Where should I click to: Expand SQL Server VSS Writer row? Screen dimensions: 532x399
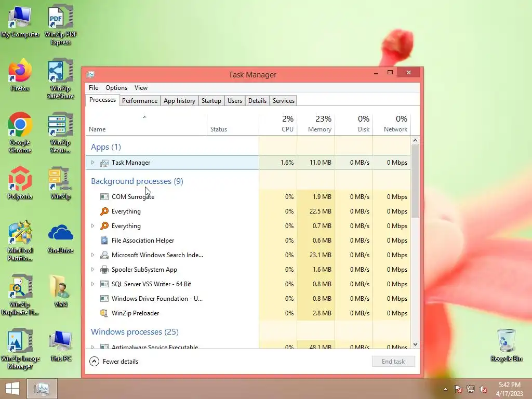pyautogui.click(x=92, y=284)
